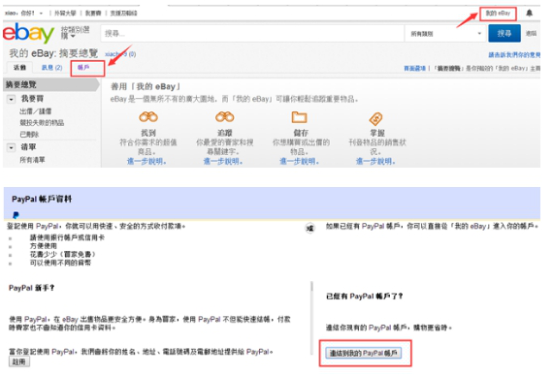
Task: Click the 清單 sidebar heading
Action: (x=28, y=147)
